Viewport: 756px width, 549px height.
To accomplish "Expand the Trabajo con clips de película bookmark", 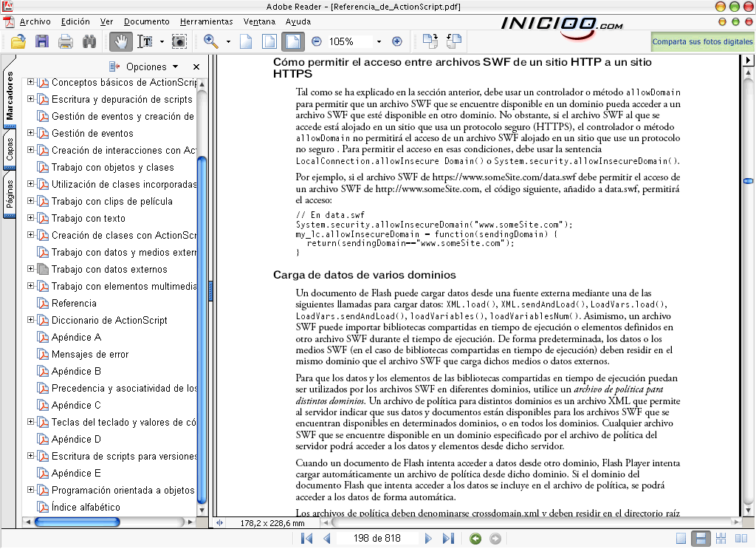I will pos(30,201).
